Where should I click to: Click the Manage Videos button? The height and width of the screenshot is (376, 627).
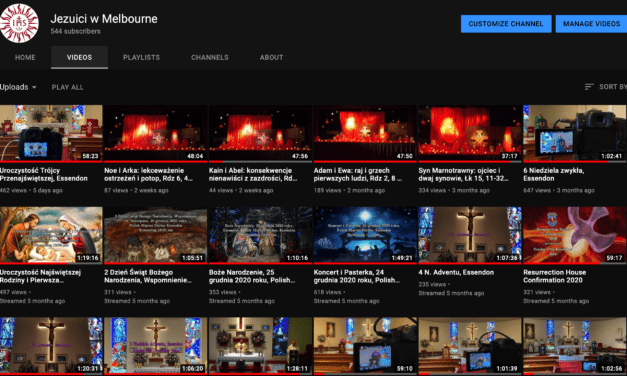click(591, 24)
